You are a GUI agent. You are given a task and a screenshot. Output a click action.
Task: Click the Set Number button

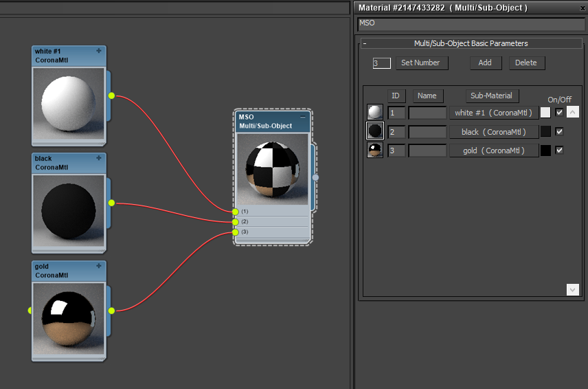421,63
